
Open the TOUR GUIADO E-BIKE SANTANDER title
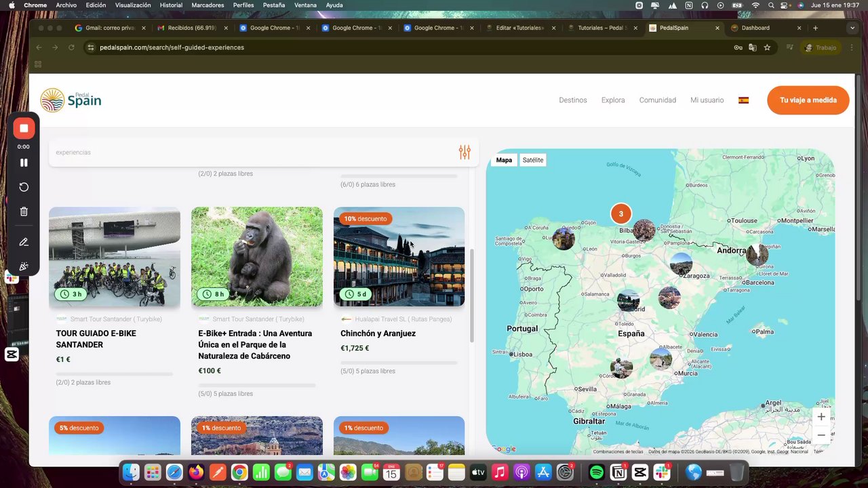tap(96, 339)
